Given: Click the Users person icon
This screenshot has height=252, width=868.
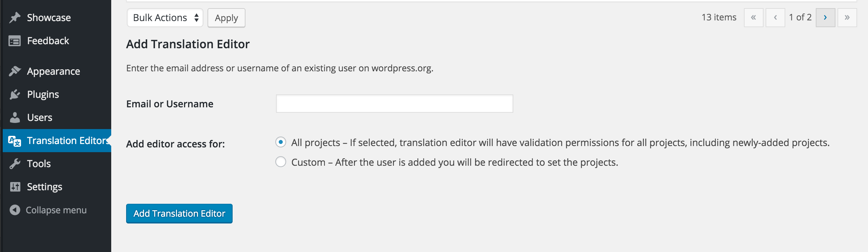Looking at the screenshot, I should click(x=15, y=118).
